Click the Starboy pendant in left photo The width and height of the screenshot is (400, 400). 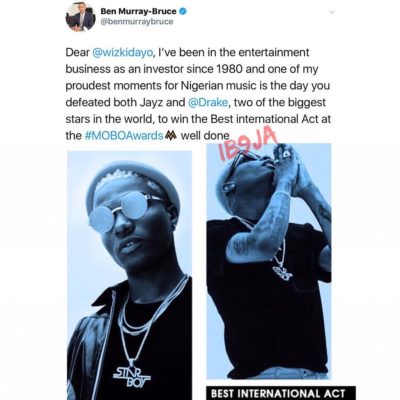(x=131, y=377)
